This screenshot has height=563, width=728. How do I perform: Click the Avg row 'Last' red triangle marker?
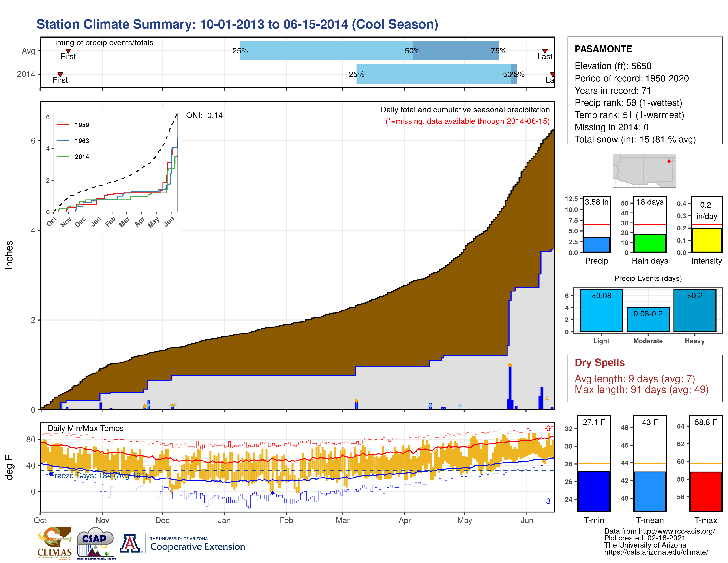click(x=545, y=51)
